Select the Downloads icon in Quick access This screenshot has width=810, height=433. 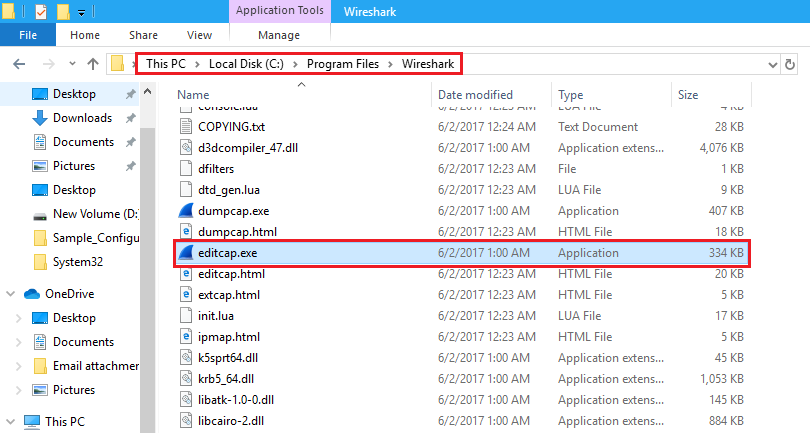[40, 118]
